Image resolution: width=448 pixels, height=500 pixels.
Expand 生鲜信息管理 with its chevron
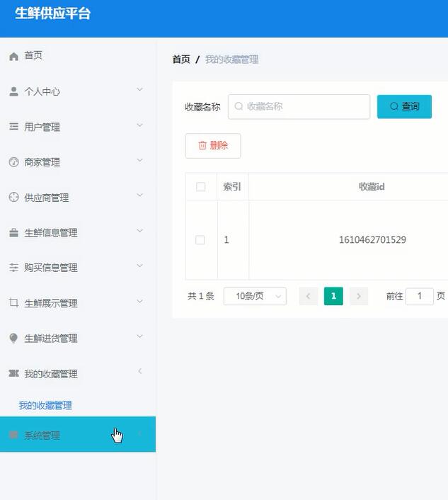[139, 231]
